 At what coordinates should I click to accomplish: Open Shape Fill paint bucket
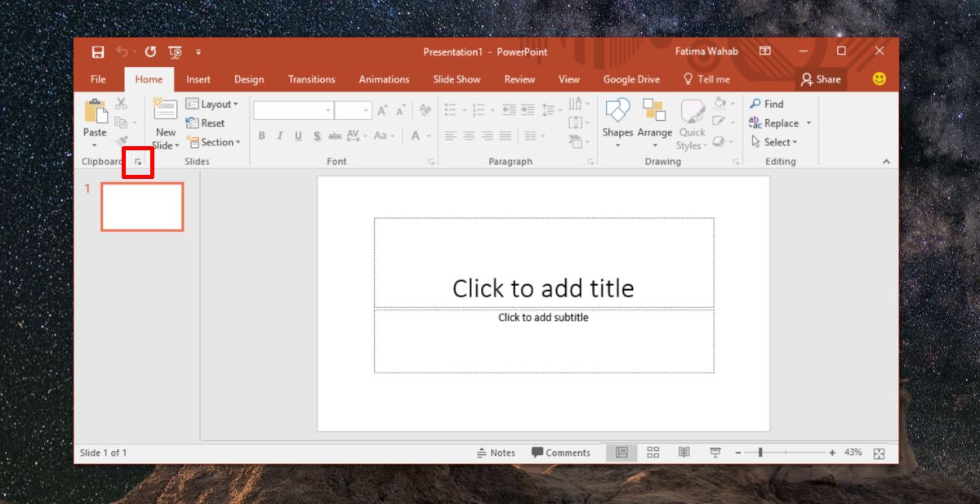tap(721, 104)
